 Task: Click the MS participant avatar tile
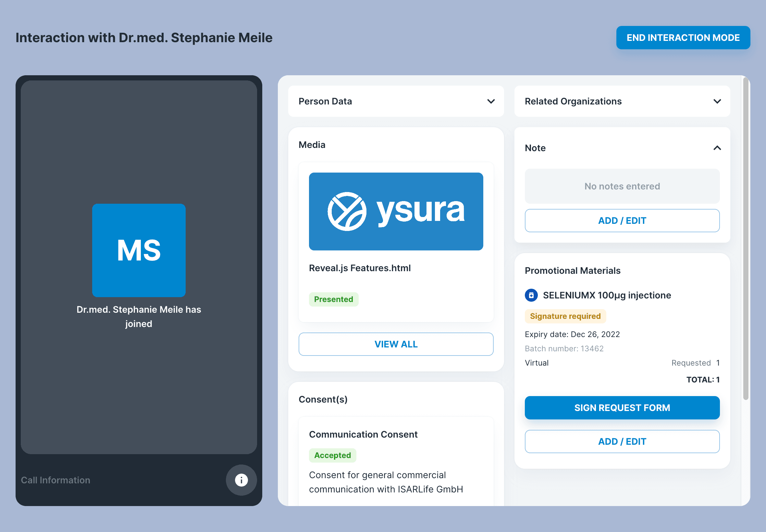[x=139, y=250]
